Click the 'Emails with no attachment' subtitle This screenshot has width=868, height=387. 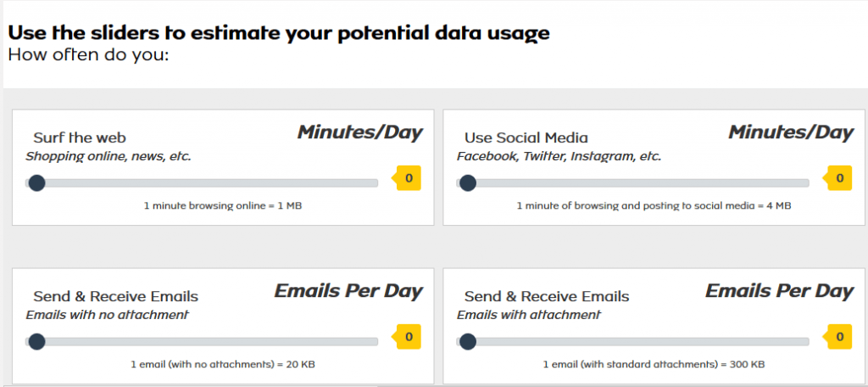pyautogui.click(x=108, y=315)
